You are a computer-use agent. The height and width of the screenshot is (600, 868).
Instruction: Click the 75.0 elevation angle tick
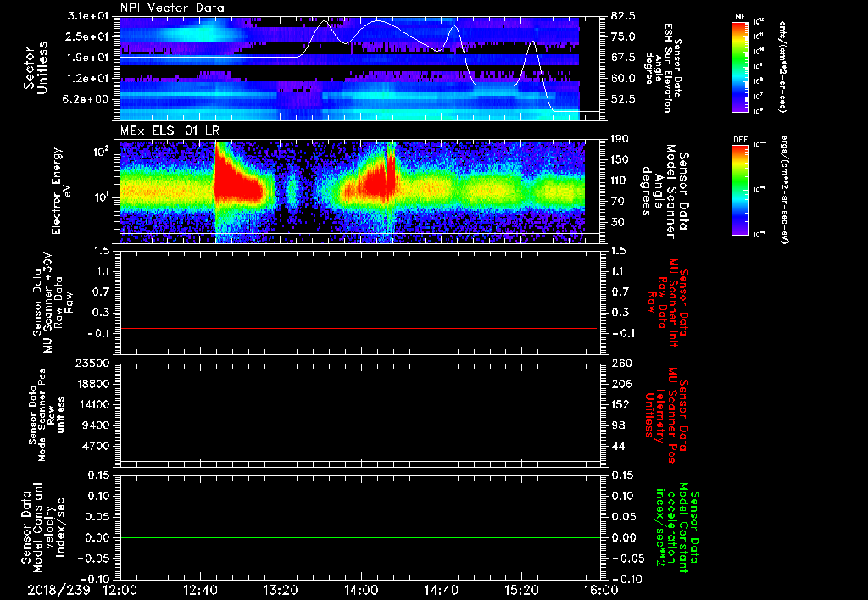623,36
